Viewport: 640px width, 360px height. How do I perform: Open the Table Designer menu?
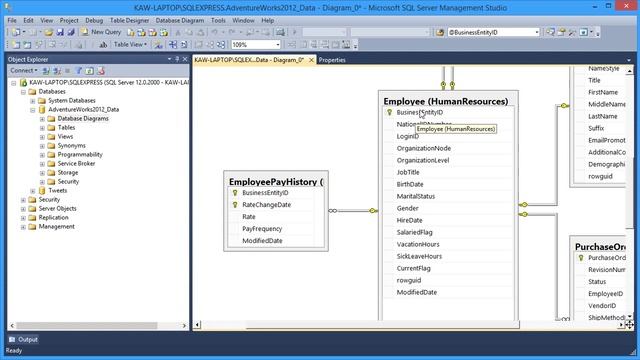pos(129,20)
